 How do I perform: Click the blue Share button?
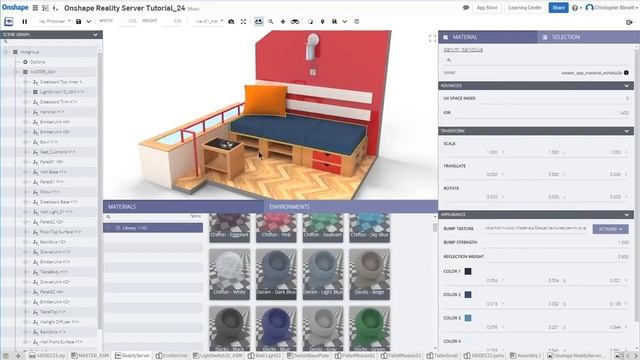(x=558, y=8)
